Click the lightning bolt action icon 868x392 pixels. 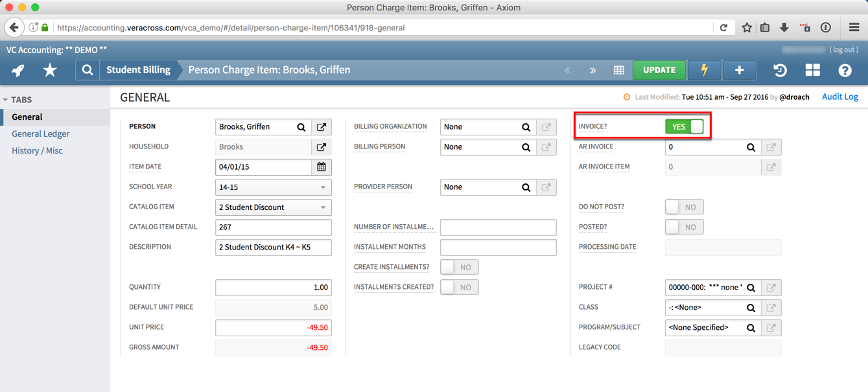click(704, 70)
